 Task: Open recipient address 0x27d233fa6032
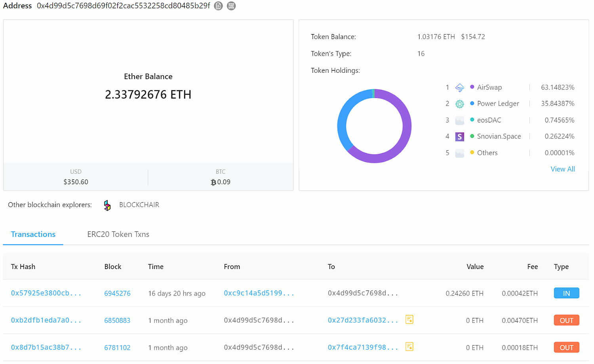point(363,320)
